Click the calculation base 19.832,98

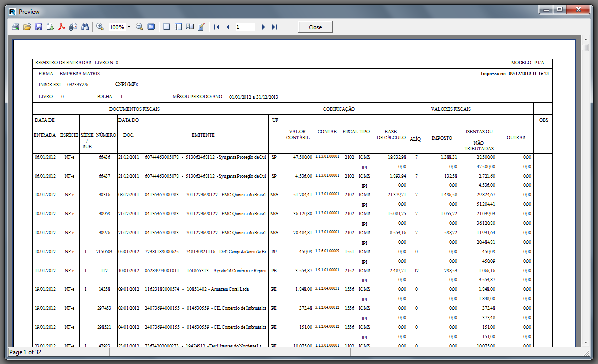click(397, 157)
